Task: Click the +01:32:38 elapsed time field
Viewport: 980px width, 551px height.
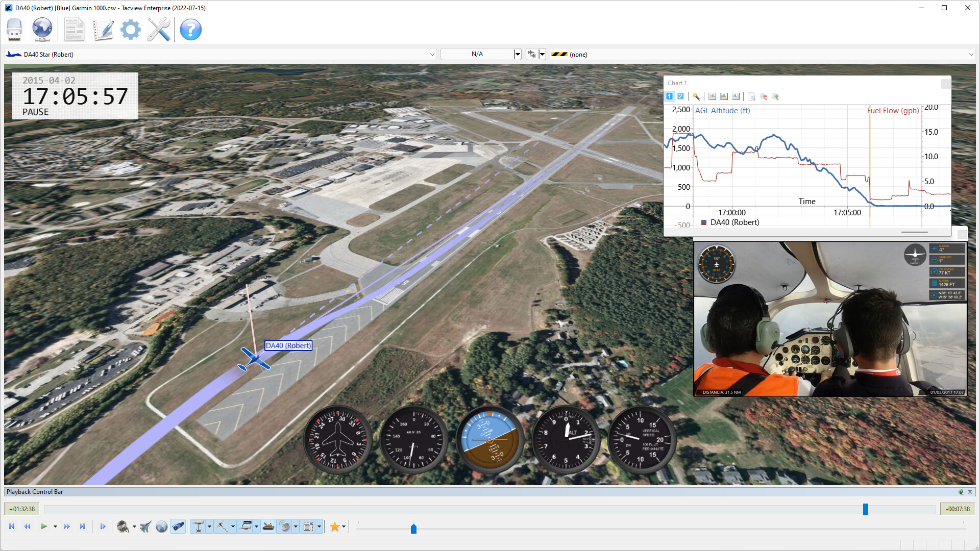Action: 22,509
